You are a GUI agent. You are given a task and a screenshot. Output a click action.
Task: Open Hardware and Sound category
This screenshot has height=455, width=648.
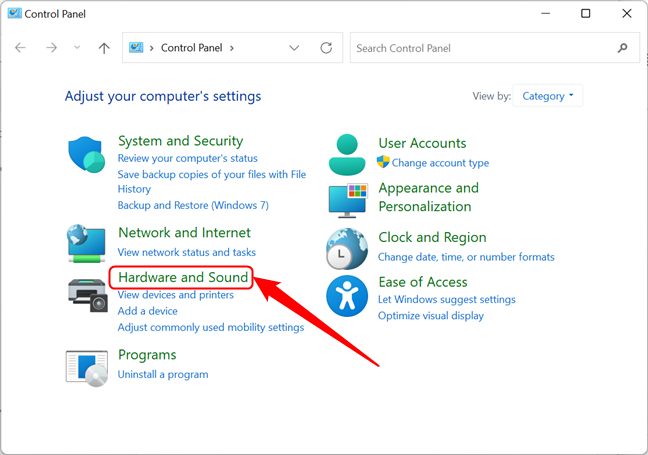[x=183, y=277]
